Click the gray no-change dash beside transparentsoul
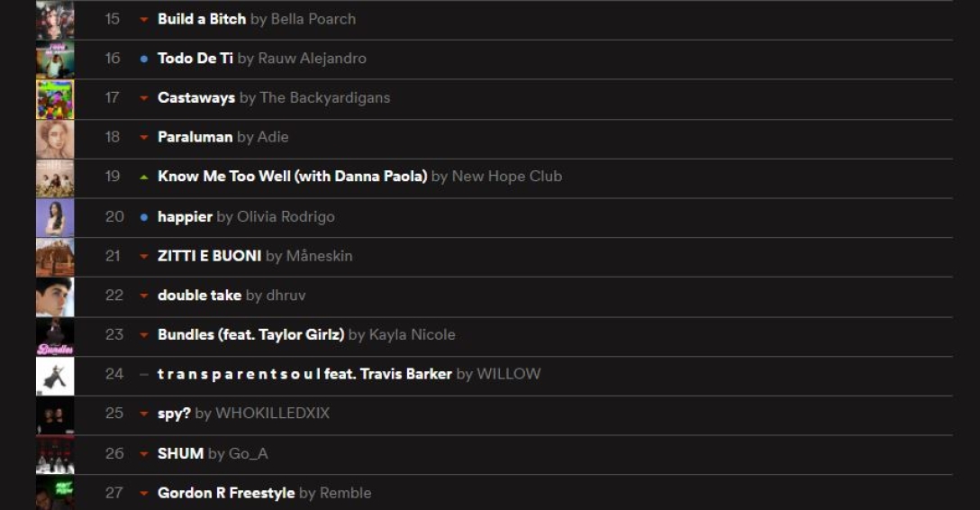The height and width of the screenshot is (510, 980). [144, 374]
